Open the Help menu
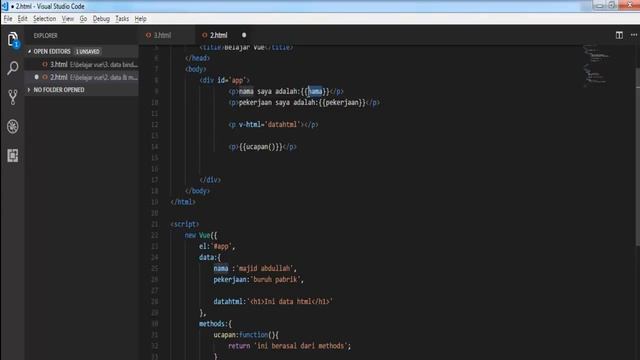 (140, 19)
